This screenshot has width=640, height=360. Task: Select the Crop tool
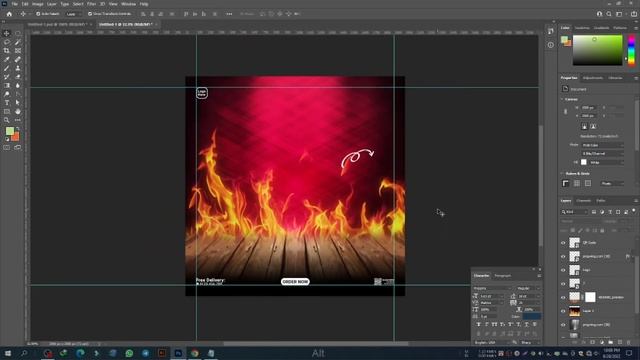(x=7, y=51)
